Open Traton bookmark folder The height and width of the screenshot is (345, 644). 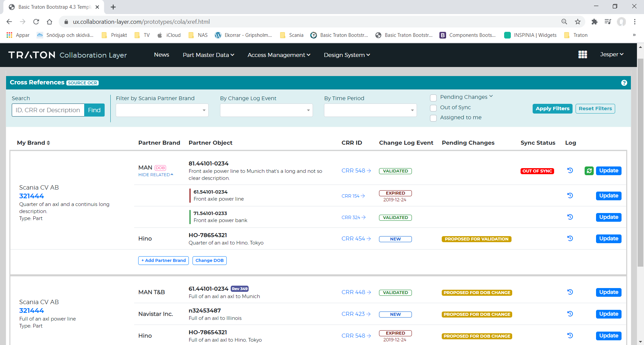pos(576,35)
